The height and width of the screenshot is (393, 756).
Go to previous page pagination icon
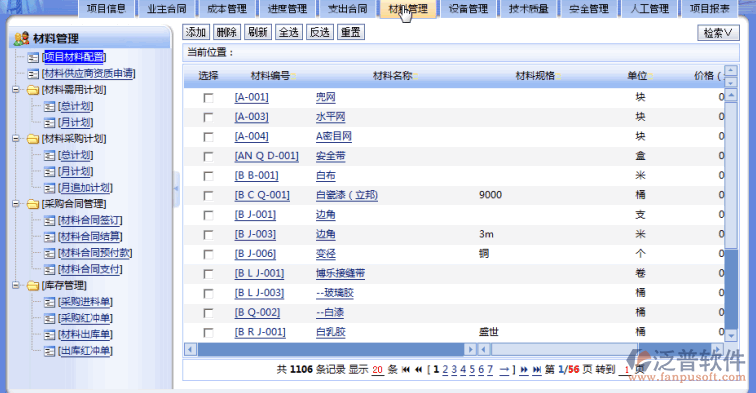tap(418, 370)
